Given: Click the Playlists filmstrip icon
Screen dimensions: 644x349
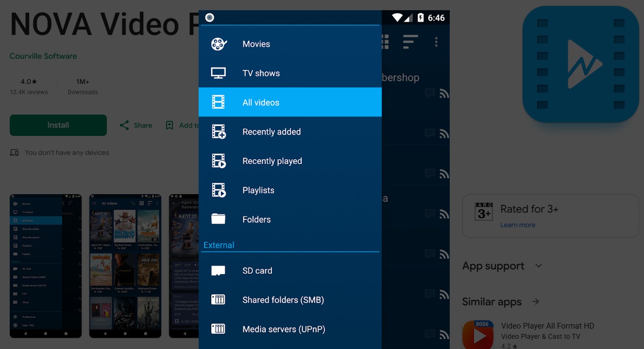Looking at the screenshot, I should coord(219,190).
